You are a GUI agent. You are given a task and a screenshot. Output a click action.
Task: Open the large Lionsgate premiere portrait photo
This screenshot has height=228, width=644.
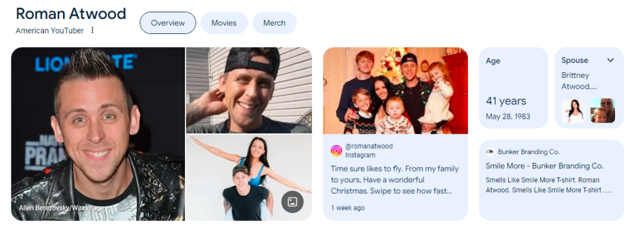tap(98, 134)
